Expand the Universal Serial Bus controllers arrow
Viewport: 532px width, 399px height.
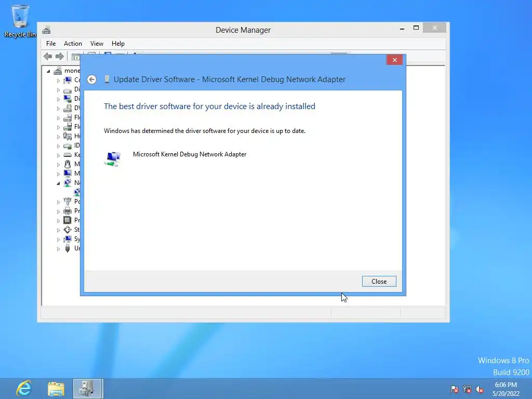tap(58, 249)
